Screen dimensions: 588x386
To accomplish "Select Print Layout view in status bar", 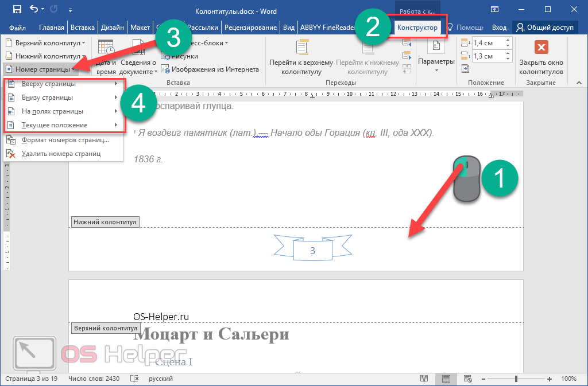I will point(446,379).
